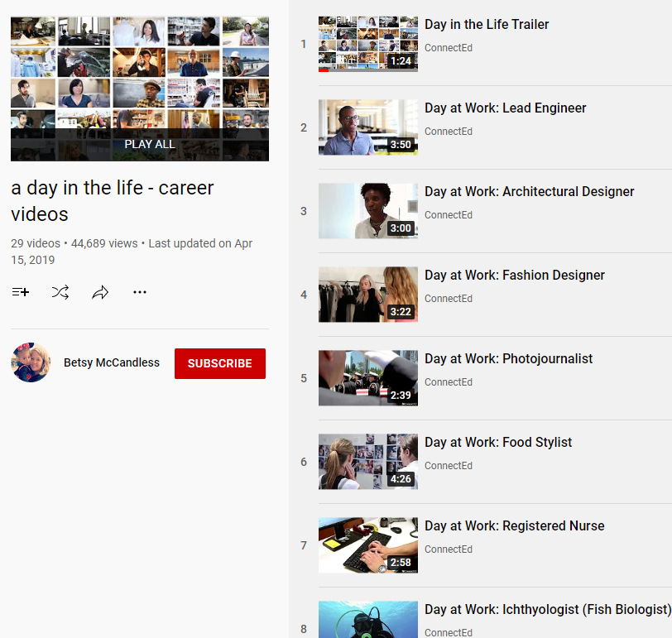Open Day at Work: Registered Nurse title
This screenshot has height=638, width=672.
point(514,525)
